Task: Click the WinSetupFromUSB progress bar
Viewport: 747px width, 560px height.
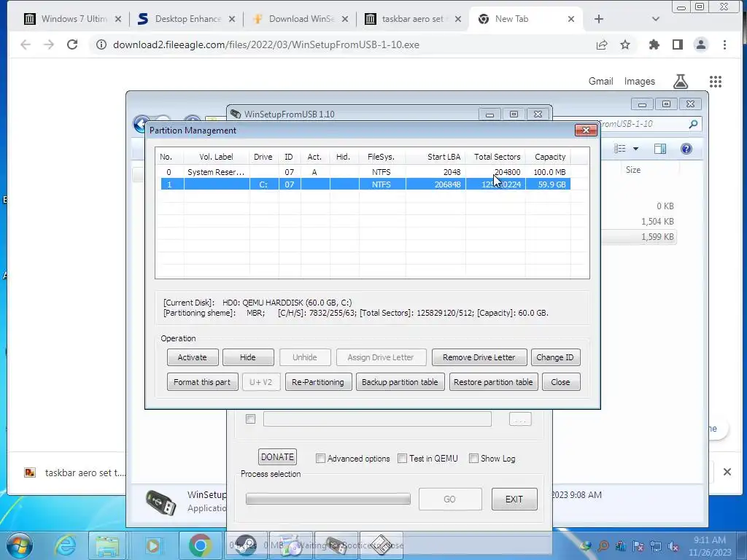Action: coord(328,499)
